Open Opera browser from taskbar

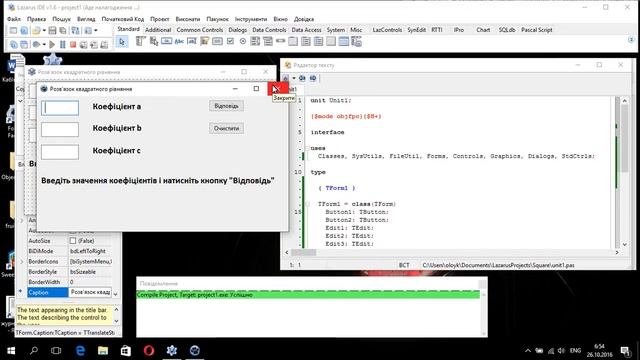pos(149,351)
